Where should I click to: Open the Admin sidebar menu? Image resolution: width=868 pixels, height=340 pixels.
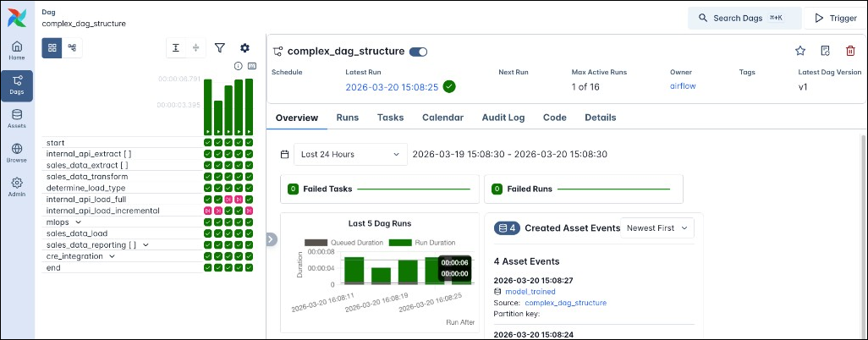[x=17, y=187]
